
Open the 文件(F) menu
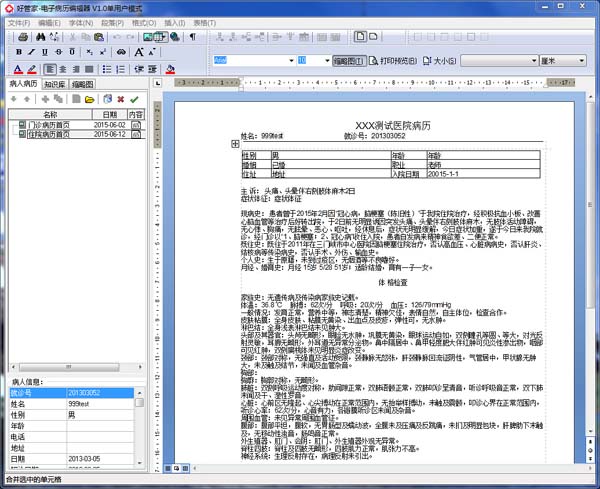point(19,22)
